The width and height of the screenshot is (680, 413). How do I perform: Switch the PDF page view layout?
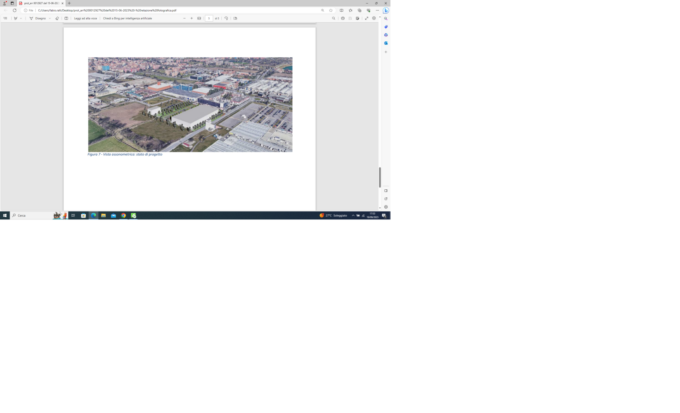(x=235, y=18)
